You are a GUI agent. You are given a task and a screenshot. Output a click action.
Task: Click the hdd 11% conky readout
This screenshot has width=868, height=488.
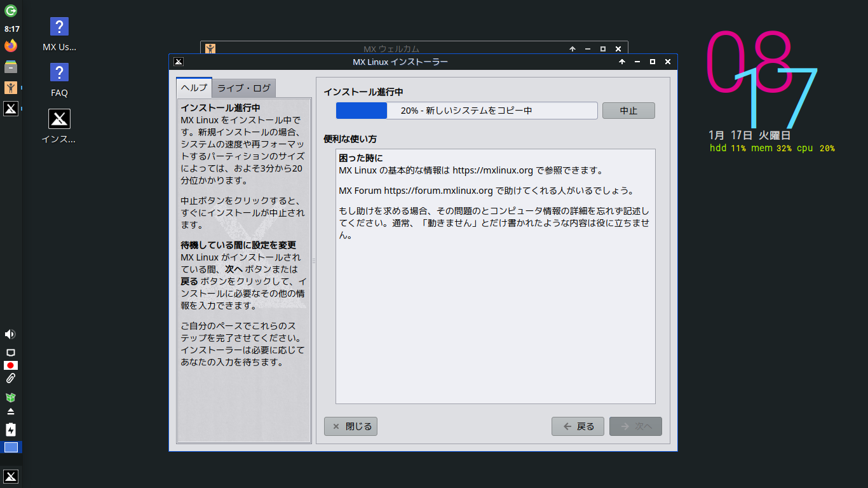[x=728, y=149]
